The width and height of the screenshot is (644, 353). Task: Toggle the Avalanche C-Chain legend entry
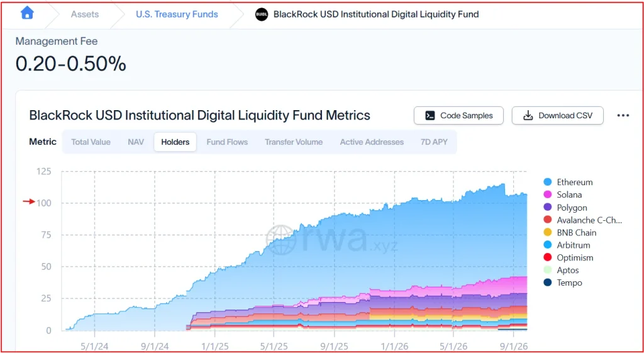tap(583, 220)
